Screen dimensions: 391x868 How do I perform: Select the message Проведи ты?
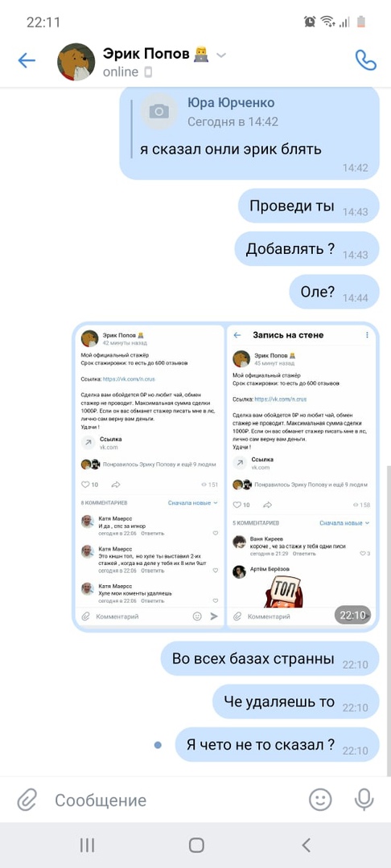308,206
